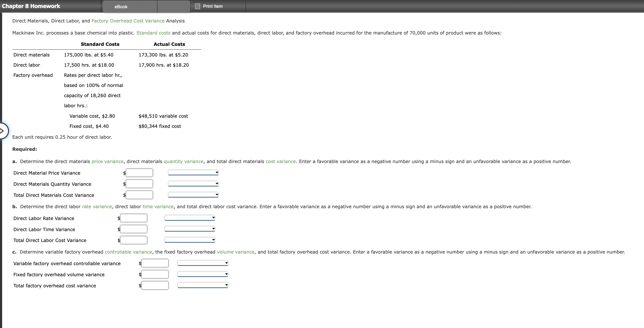The image size is (644, 328).
Task: Click Direct Material Price Variance amount field
Action: (x=139, y=173)
